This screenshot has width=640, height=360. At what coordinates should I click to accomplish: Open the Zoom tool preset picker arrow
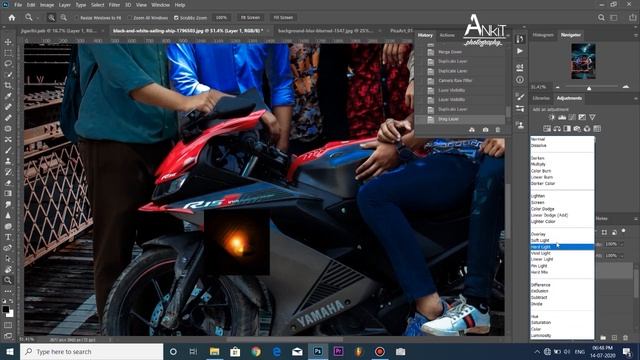[37, 18]
